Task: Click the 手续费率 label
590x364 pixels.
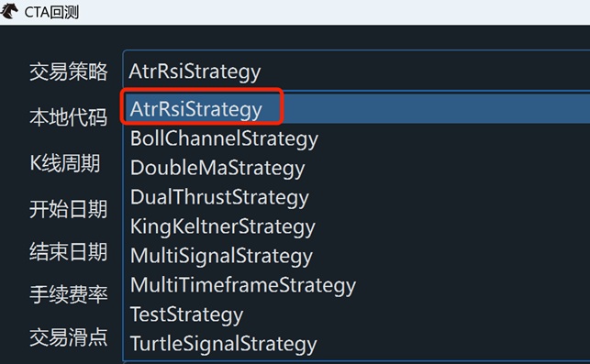Action: (69, 294)
